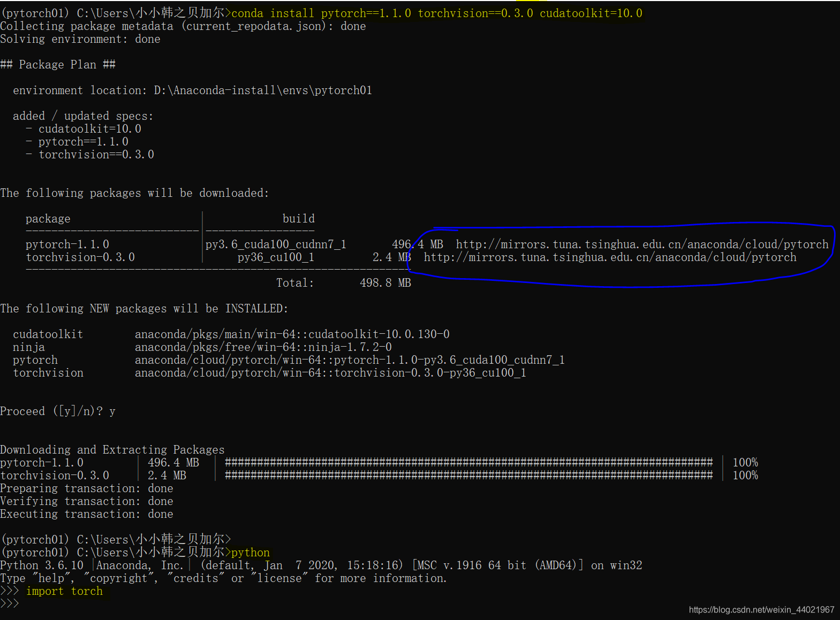Click 'The following packages will be downloaded:' line
This screenshot has width=840, height=620.
(x=134, y=193)
